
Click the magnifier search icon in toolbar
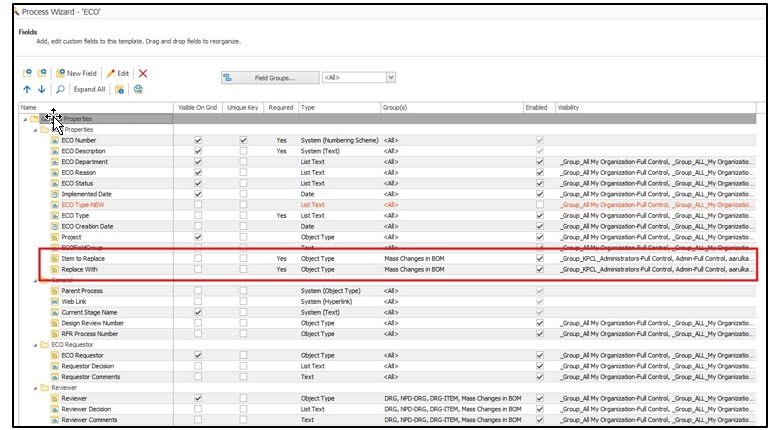60,89
